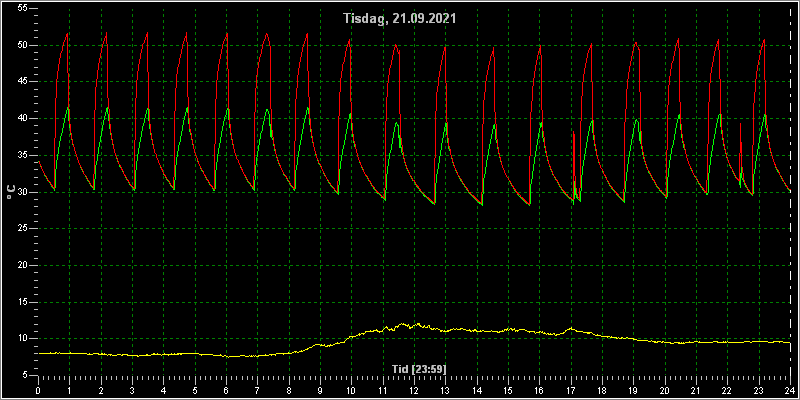Select hour 24 on the time axis
The width and height of the screenshot is (800, 400).
790,391
